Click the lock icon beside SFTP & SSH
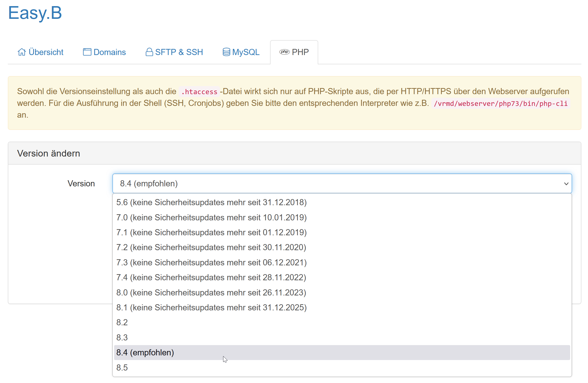 (x=149, y=52)
